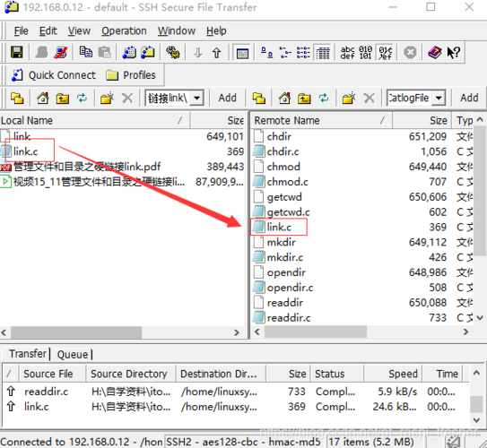Click the local pane Home folder icon
The image size is (487, 448).
[x=42, y=98]
